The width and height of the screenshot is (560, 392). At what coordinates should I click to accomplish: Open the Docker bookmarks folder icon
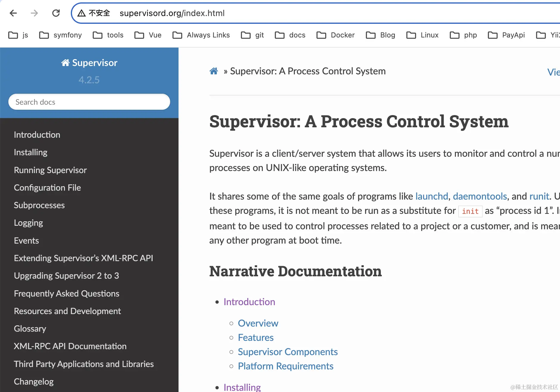click(322, 35)
